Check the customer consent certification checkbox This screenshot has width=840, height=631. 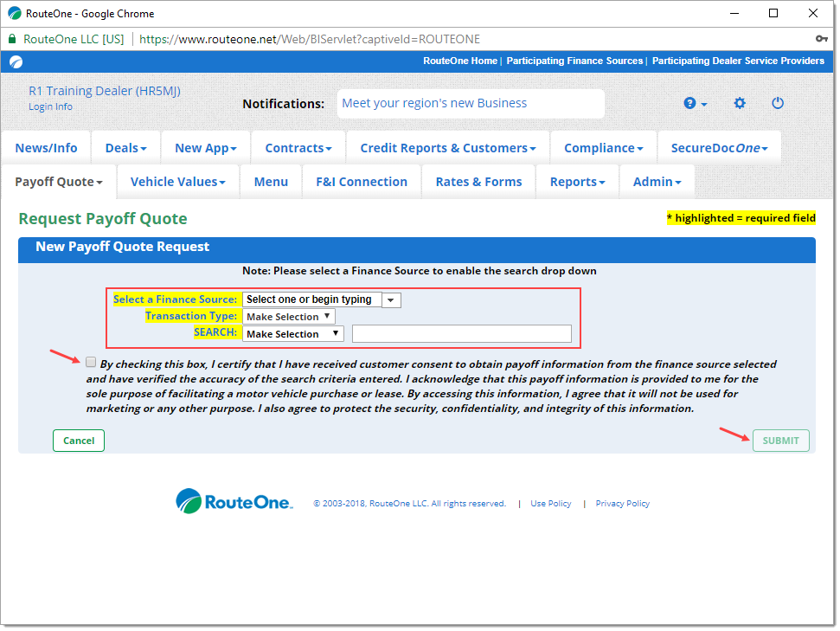tap(91, 363)
